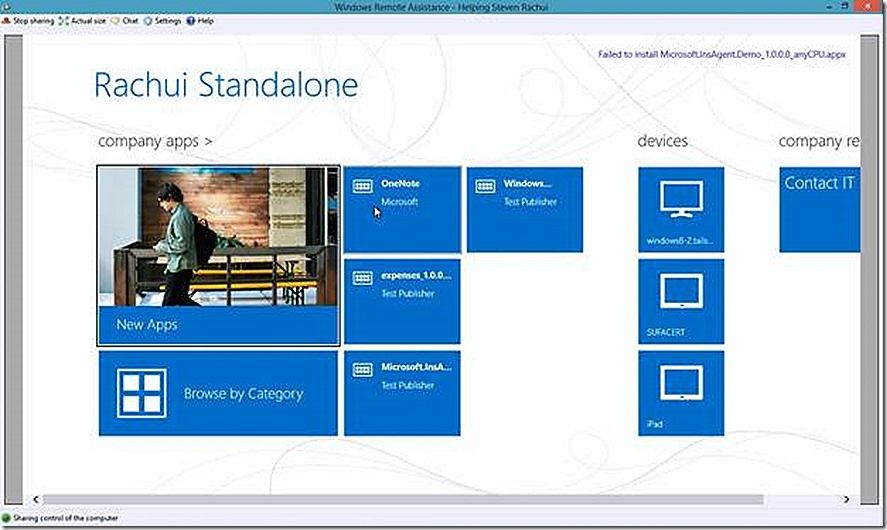Open the Help menu item
This screenshot has width=887, height=530.
(200, 20)
